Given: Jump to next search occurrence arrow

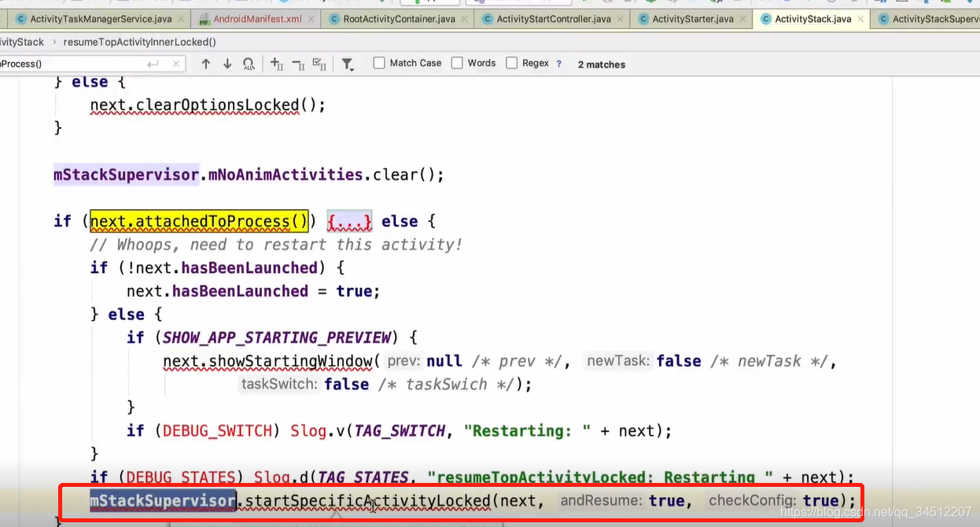Looking at the screenshot, I should tap(227, 64).
